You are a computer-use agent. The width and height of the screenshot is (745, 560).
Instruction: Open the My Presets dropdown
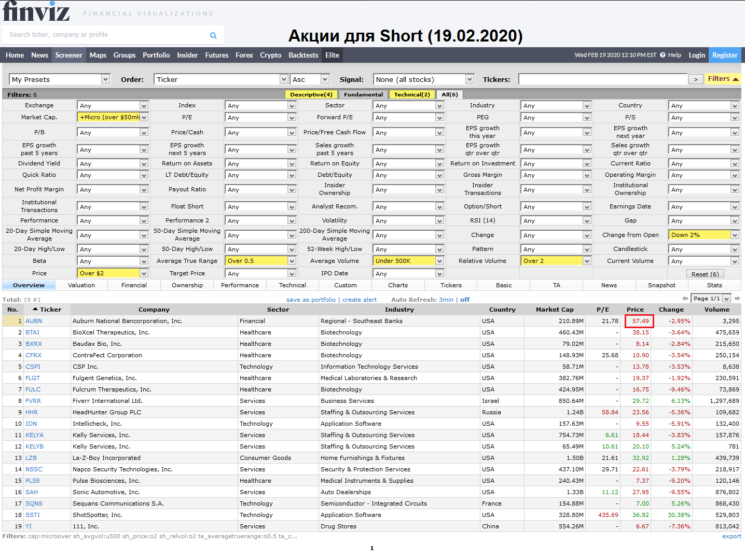click(60, 79)
